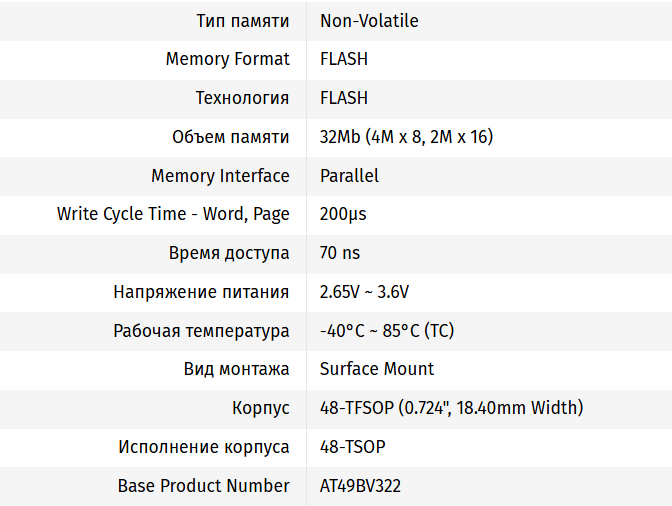
Task: Click the FLASH value beside Технология
Action: (x=344, y=98)
